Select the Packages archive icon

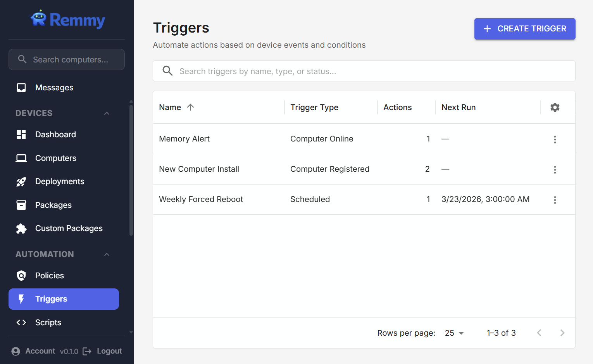click(x=21, y=205)
